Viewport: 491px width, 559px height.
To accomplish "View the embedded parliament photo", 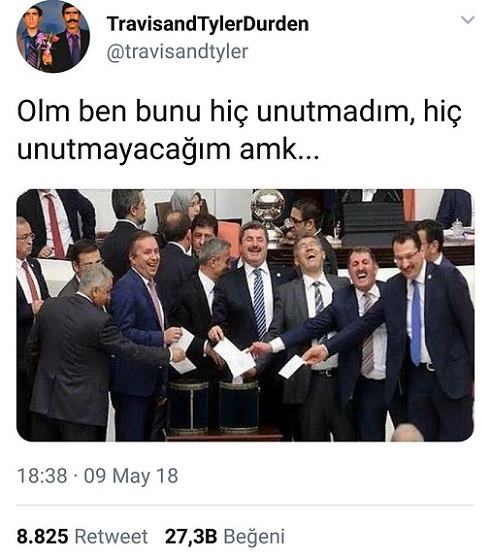I will click(245, 315).
